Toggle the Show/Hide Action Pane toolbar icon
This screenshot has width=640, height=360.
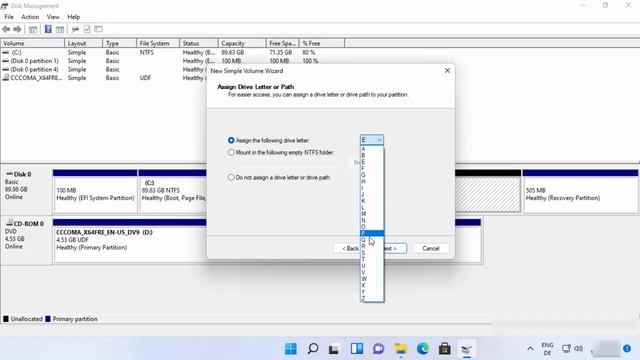60,29
